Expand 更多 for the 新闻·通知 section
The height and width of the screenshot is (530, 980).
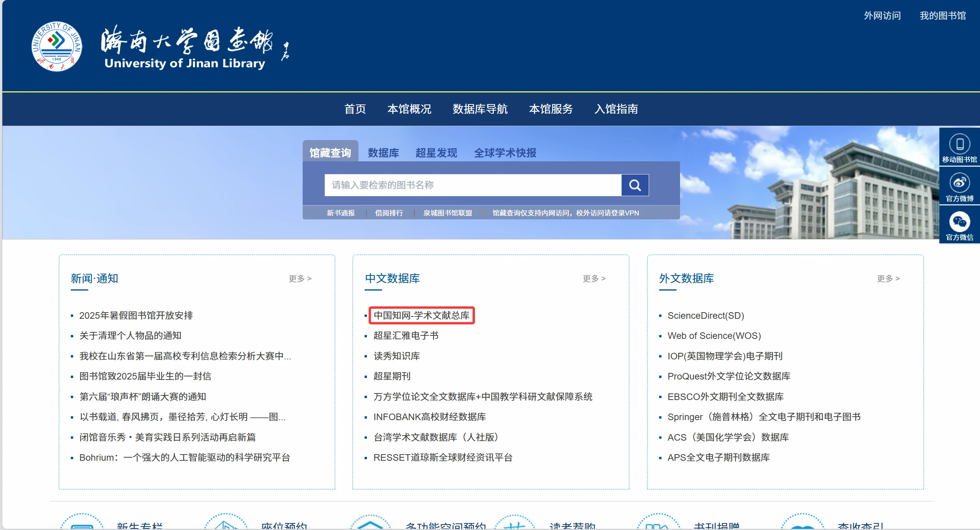(300, 278)
